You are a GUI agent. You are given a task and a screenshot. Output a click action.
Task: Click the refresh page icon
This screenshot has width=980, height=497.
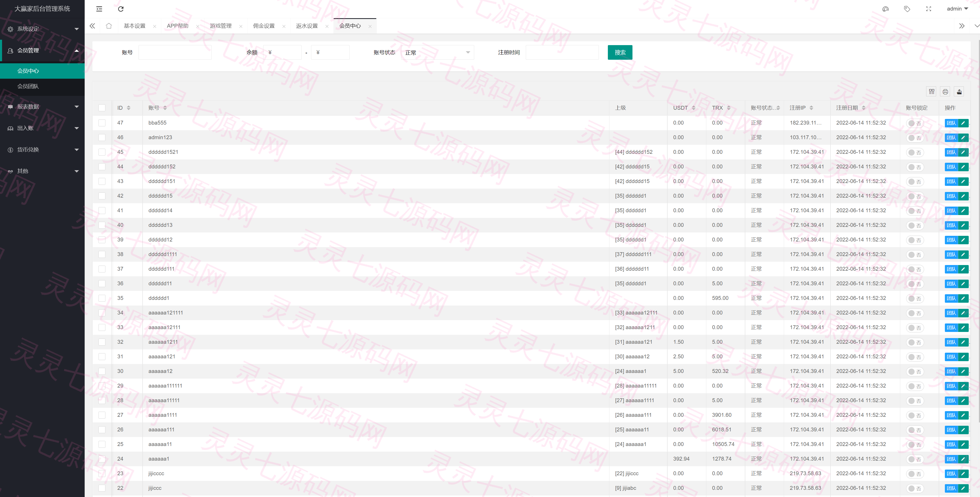pyautogui.click(x=121, y=9)
